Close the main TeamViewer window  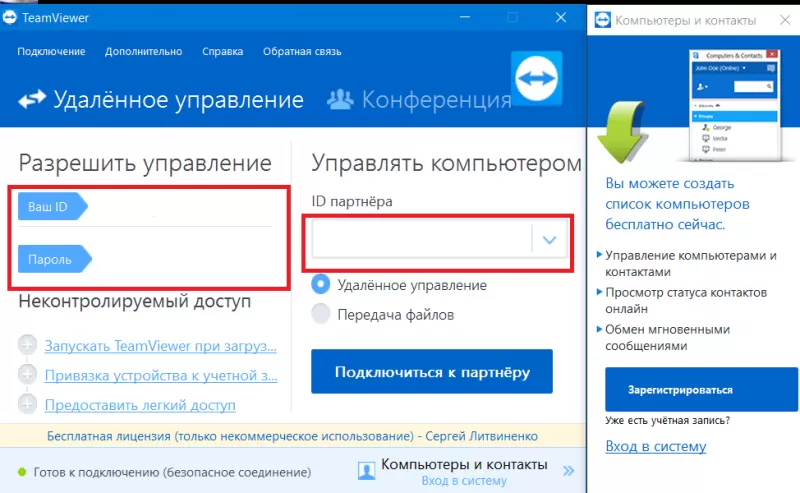tap(561, 17)
